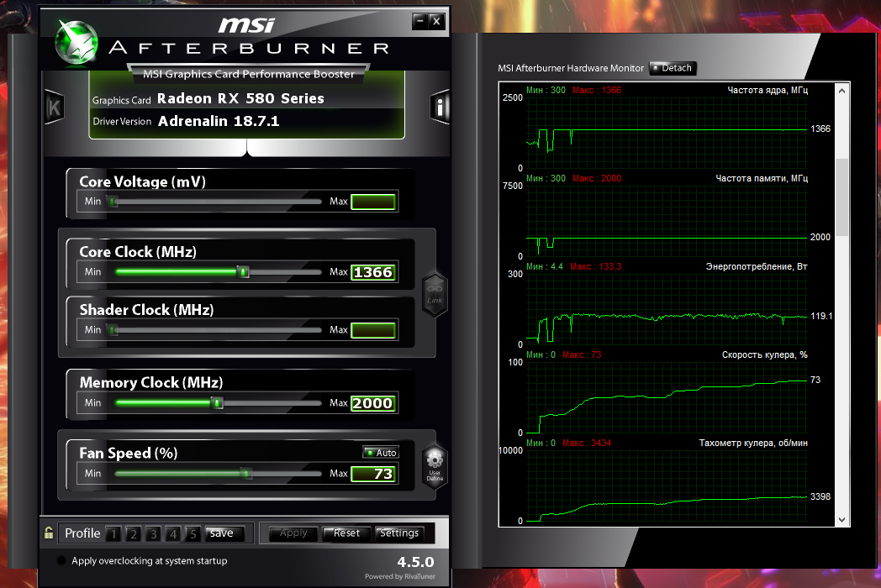Click the hardware monitor scroll down arrow
The width and height of the screenshot is (881, 588).
pyautogui.click(x=841, y=519)
